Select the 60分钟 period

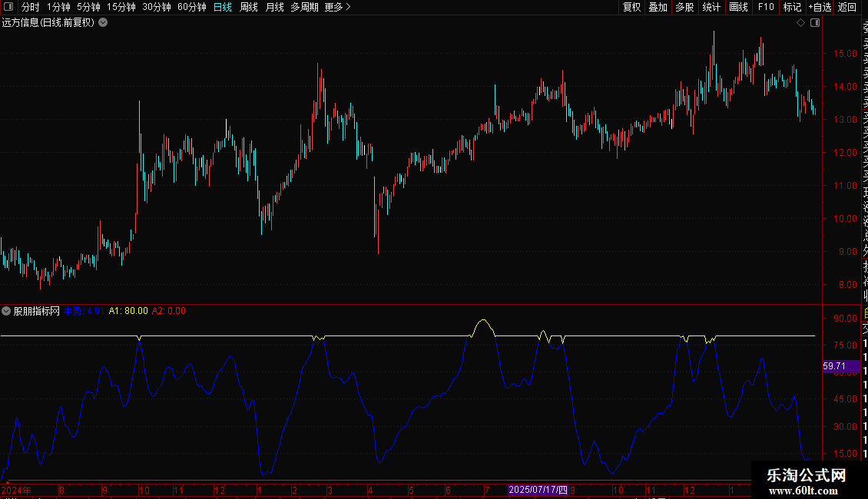pos(192,7)
